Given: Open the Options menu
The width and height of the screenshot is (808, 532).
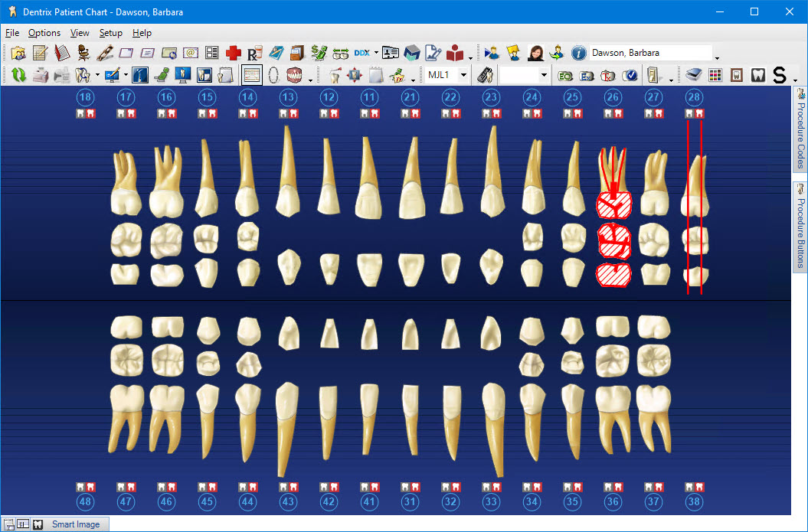Looking at the screenshot, I should [44, 33].
